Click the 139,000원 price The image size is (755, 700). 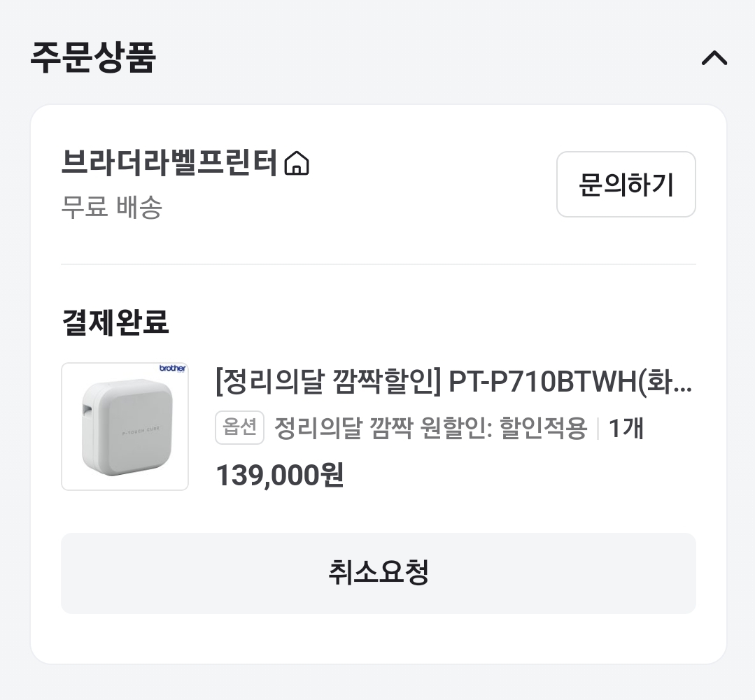tap(279, 476)
